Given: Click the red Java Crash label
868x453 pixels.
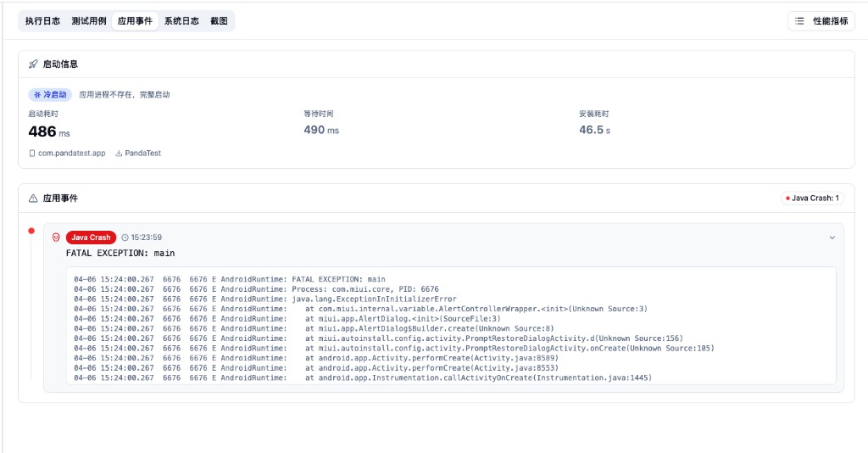Looking at the screenshot, I should (x=91, y=238).
